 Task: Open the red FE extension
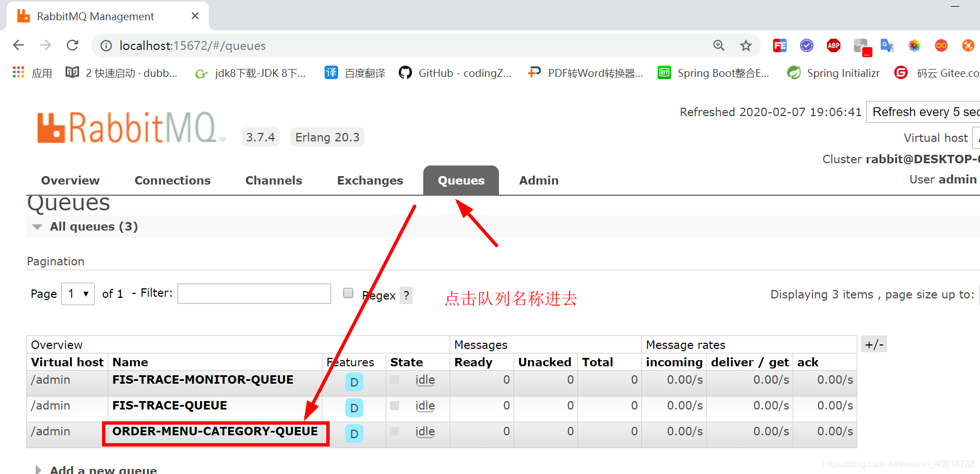click(780, 45)
